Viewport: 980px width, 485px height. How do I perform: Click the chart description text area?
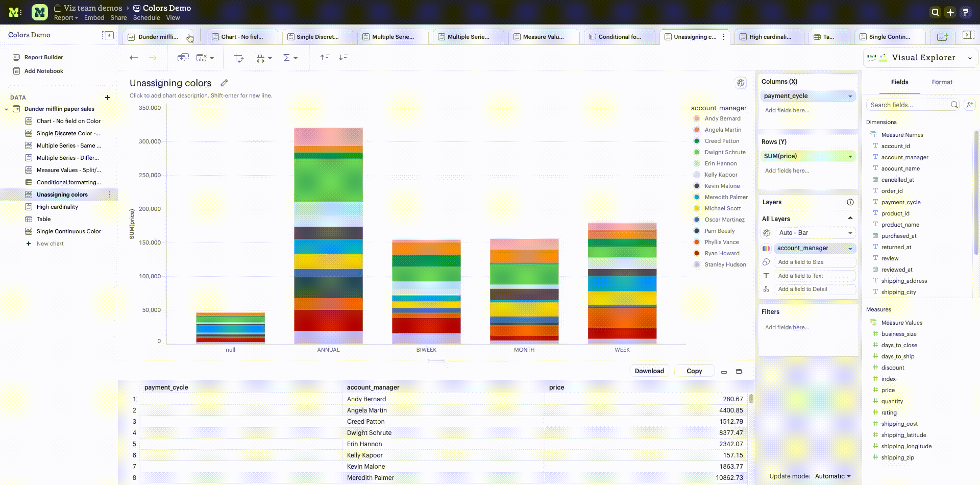click(x=201, y=95)
